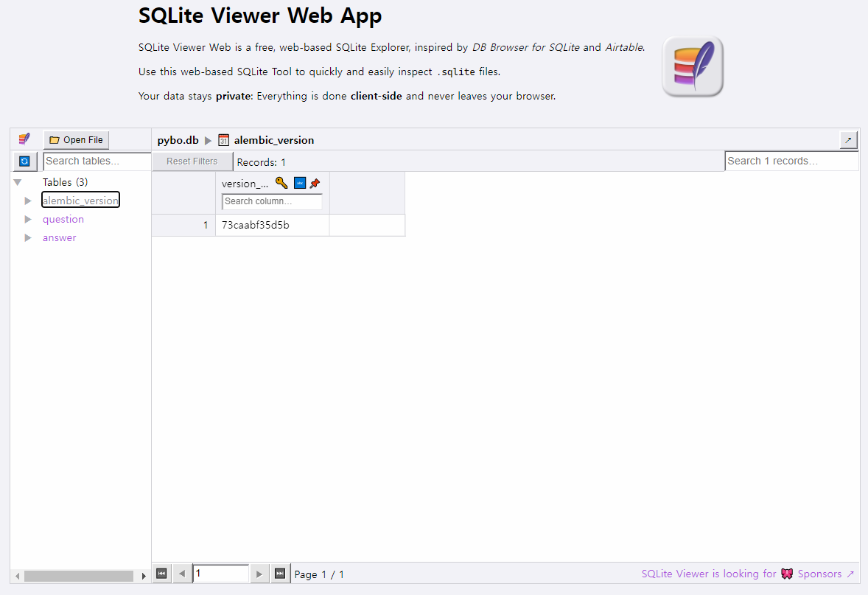Click the Search tables input field
The height and width of the screenshot is (595, 868).
click(x=97, y=161)
